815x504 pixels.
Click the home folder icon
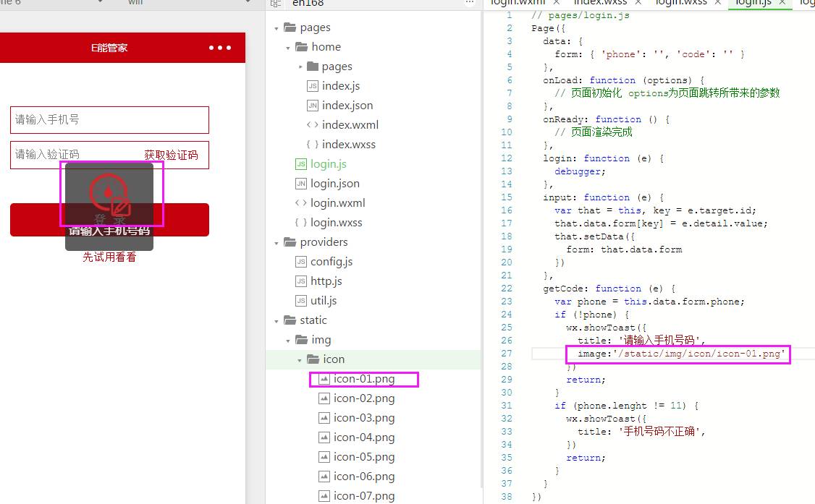tap(302, 47)
